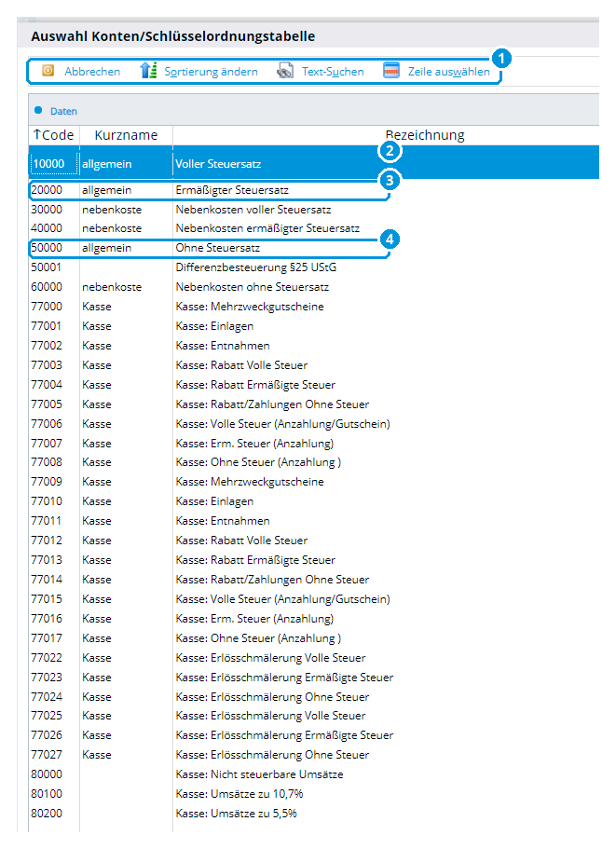Sort by the Code column header
This screenshot has width=616, height=849.
click(x=54, y=135)
